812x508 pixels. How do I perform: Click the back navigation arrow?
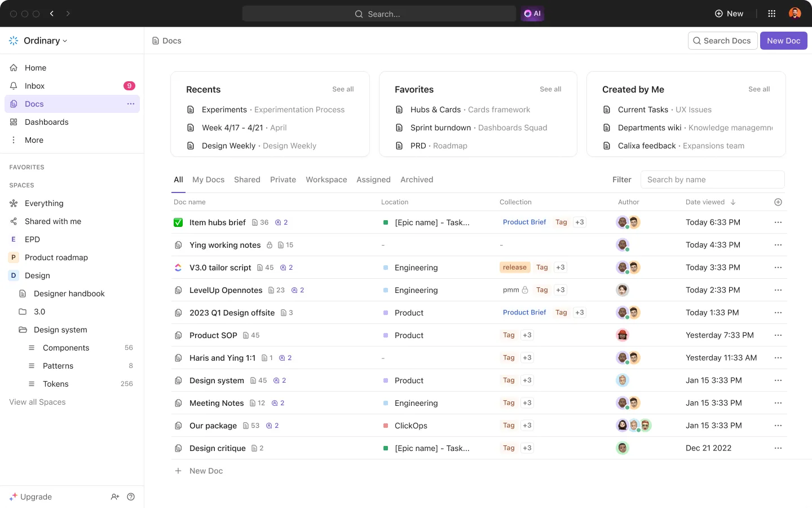pos(52,14)
